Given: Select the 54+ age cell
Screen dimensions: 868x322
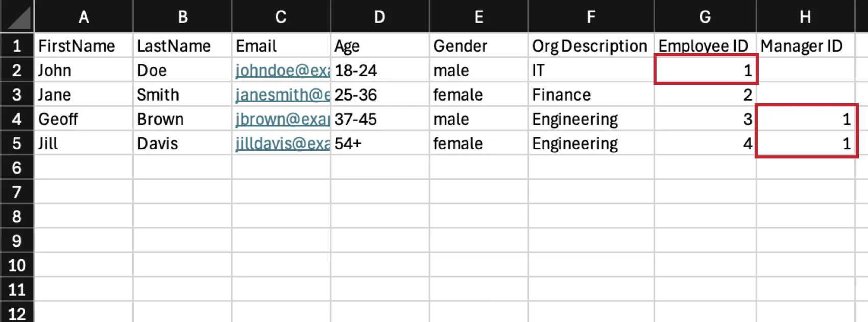Looking at the screenshot, I should coord(379,144).
